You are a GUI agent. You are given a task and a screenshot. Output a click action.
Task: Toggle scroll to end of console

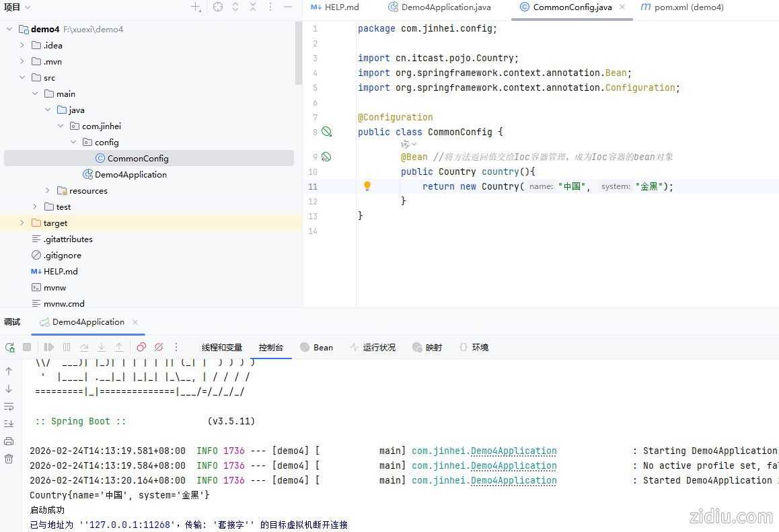9,424
